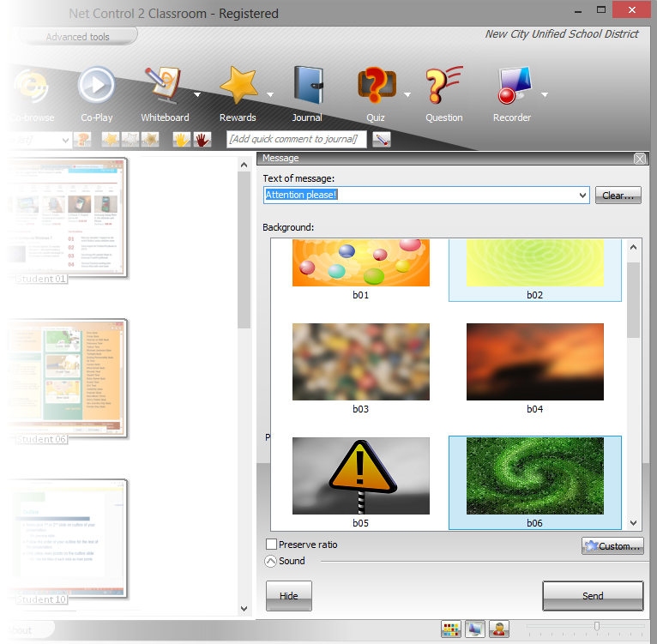
Task: Open the Co-browse tool
Action: (x=32, y=94)
